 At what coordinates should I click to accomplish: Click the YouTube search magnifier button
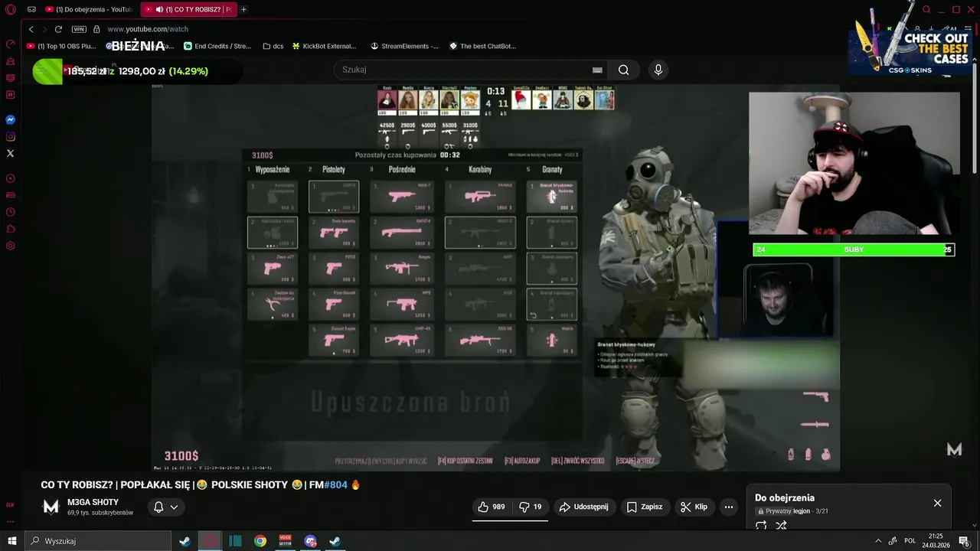tap(624, 70)
